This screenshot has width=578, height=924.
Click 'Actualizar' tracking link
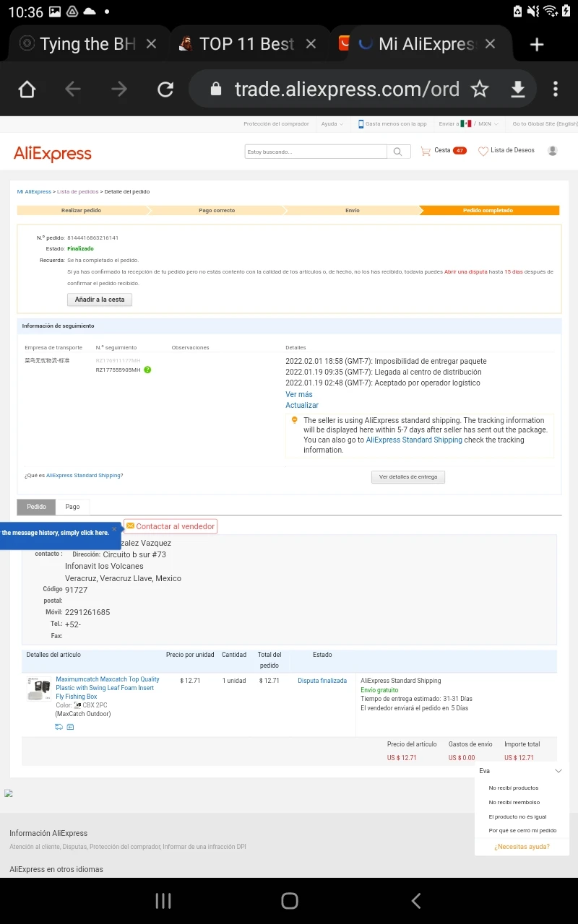coord(302,405)
